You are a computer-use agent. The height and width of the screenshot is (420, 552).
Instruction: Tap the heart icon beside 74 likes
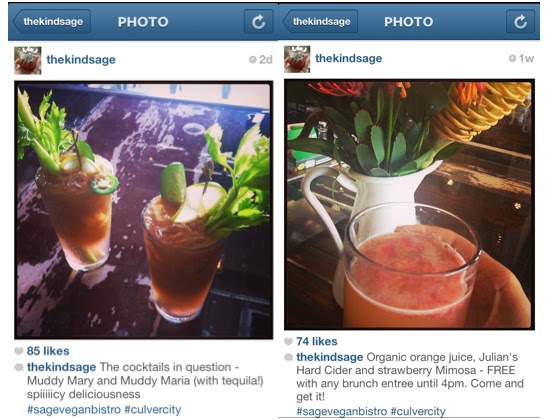click(x=288, y=341)
